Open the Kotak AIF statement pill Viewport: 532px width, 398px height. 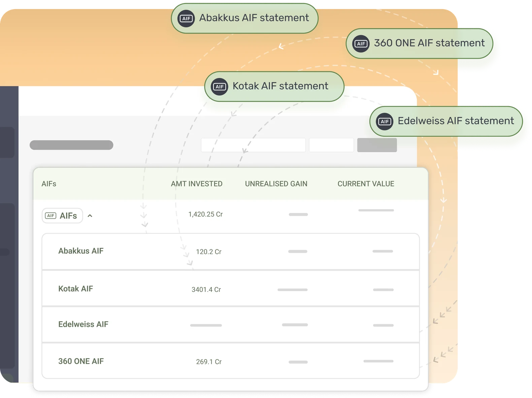click(x=274, y=87)
